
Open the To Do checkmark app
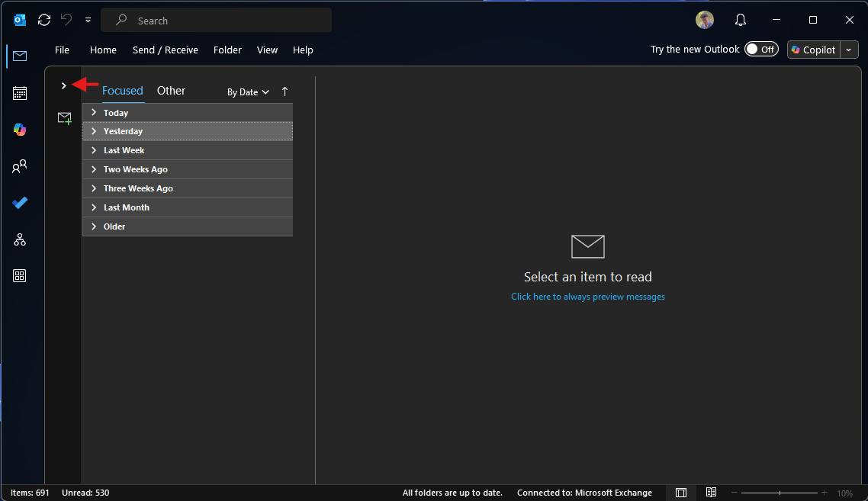pyautogui.click(x=20, y=203)
